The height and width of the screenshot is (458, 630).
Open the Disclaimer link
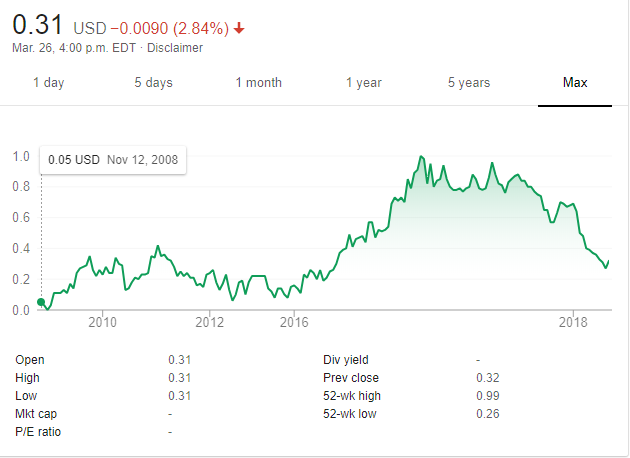tap(176, 47)
